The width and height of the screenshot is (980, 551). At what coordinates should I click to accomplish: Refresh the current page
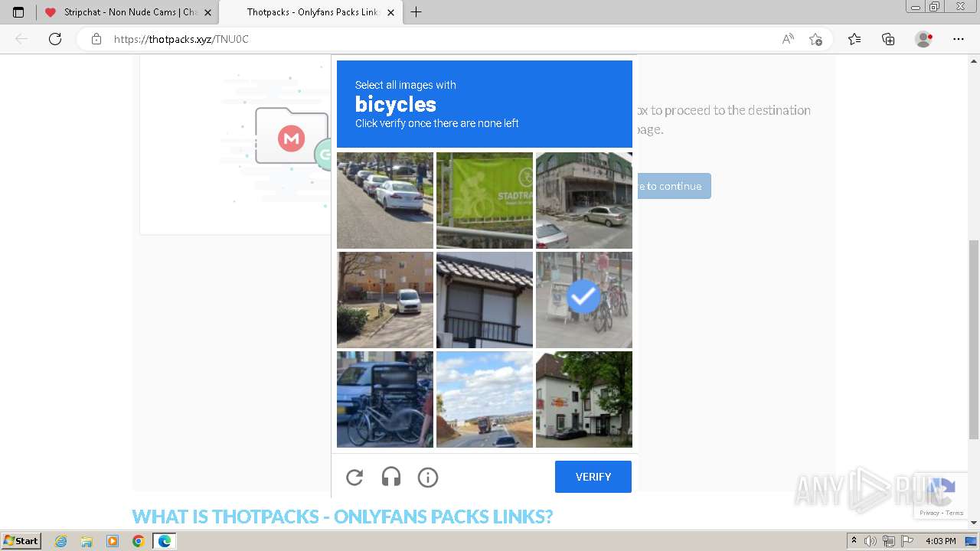(x=55, y=39)
